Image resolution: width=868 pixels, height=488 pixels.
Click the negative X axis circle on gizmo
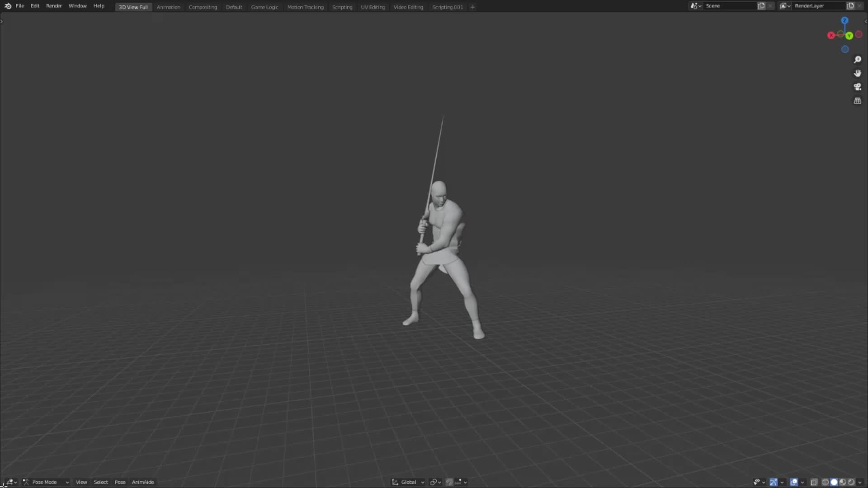(859, 34)
